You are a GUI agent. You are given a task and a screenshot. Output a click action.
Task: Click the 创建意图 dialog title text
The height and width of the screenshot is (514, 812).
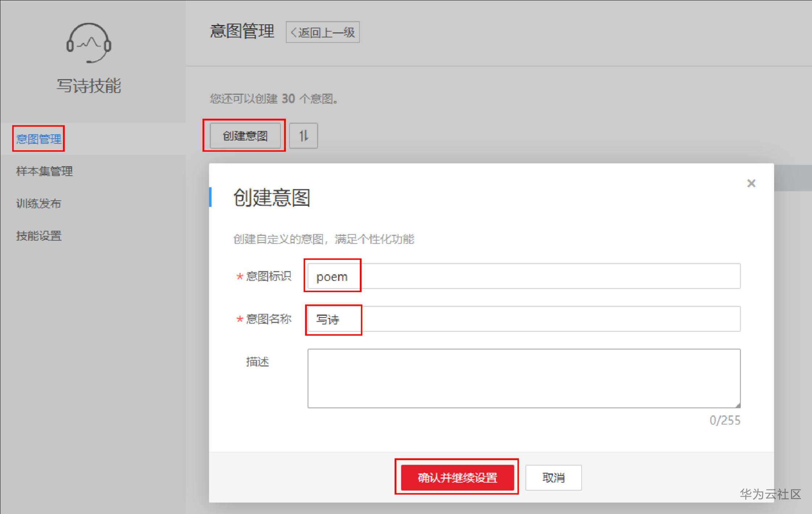[272, 198]
